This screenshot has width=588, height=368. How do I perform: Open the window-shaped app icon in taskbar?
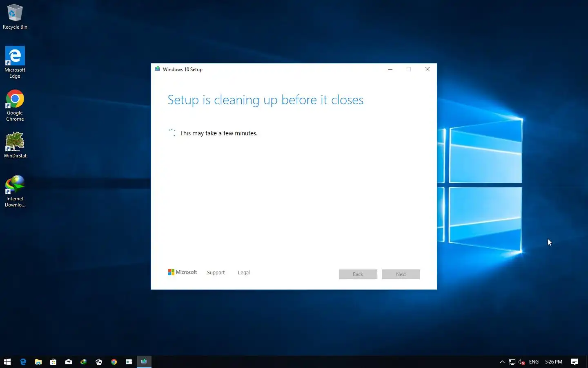pyautogui.click(x=129, y=362)
